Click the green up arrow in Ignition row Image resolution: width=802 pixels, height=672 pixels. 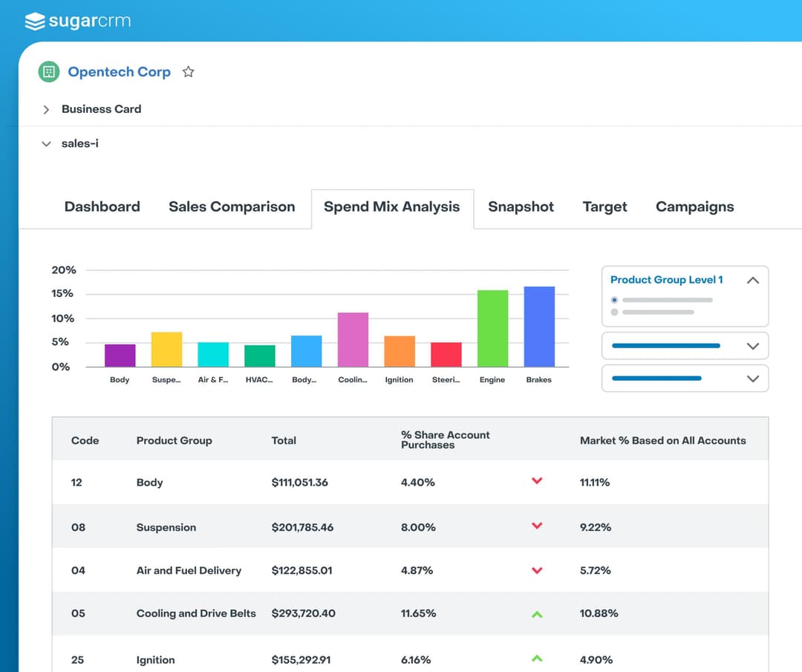click(x=537, y=659)
